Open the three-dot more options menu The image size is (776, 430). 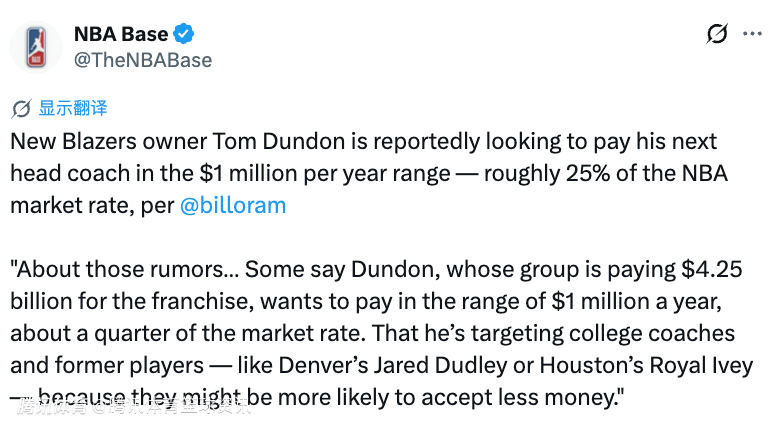tap(752, 34)
